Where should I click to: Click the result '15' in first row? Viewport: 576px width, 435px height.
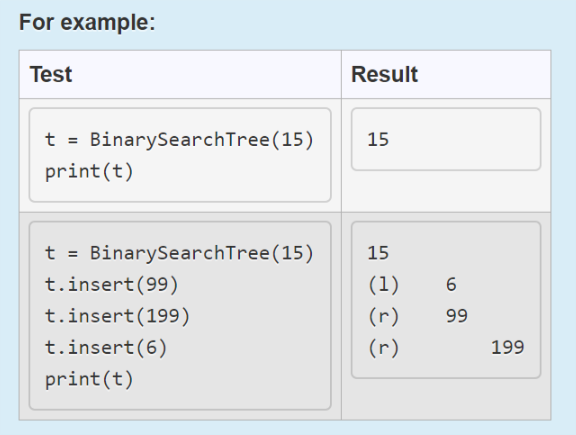pyautogui.click(x=378, y=140)
